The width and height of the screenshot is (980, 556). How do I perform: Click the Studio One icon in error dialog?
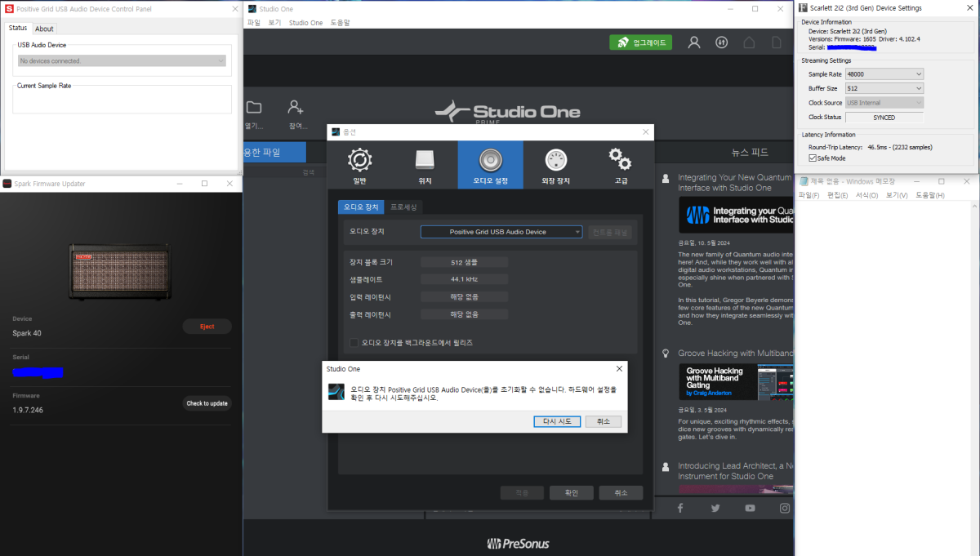(336, 394)
